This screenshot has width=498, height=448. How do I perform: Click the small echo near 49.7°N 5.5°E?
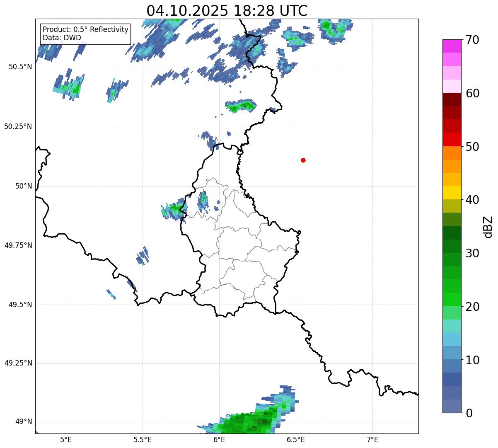tap(143, 256)
